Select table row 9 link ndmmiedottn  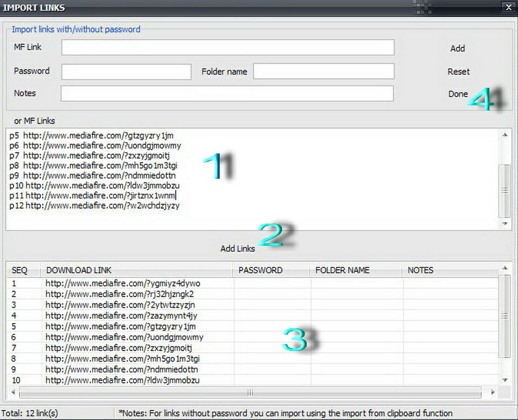[x=122, y=369]
